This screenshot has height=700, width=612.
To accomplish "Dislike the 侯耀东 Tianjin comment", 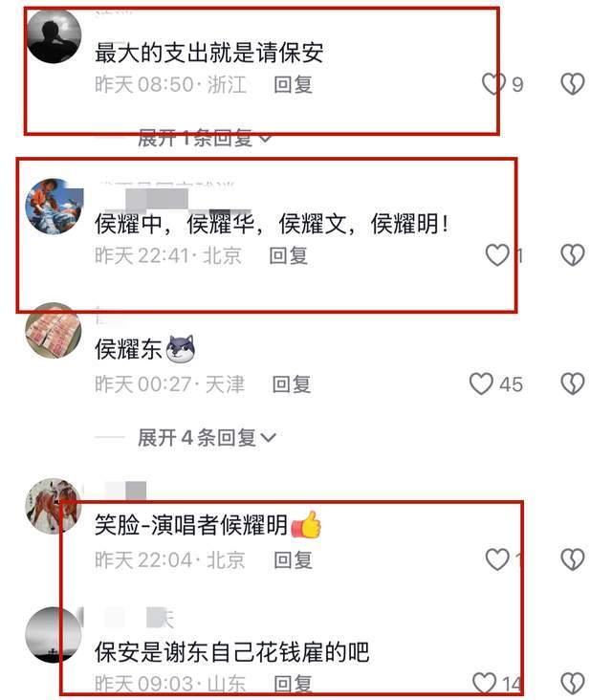I will click(572, 383).
